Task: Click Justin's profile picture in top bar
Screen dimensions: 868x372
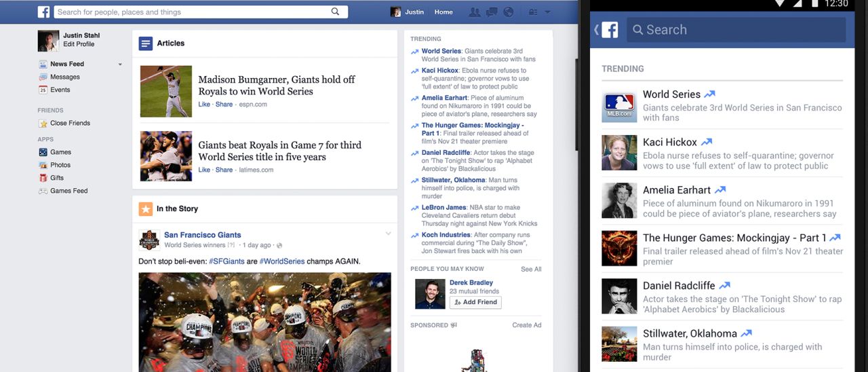Action: [x=396, y=12]
